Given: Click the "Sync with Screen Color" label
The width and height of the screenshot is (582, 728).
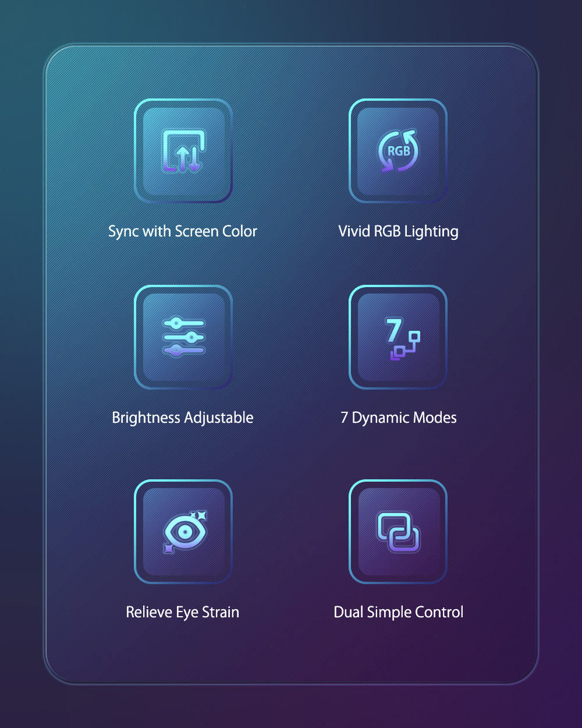Looking at the screenshot, I should tap(183, 232).
